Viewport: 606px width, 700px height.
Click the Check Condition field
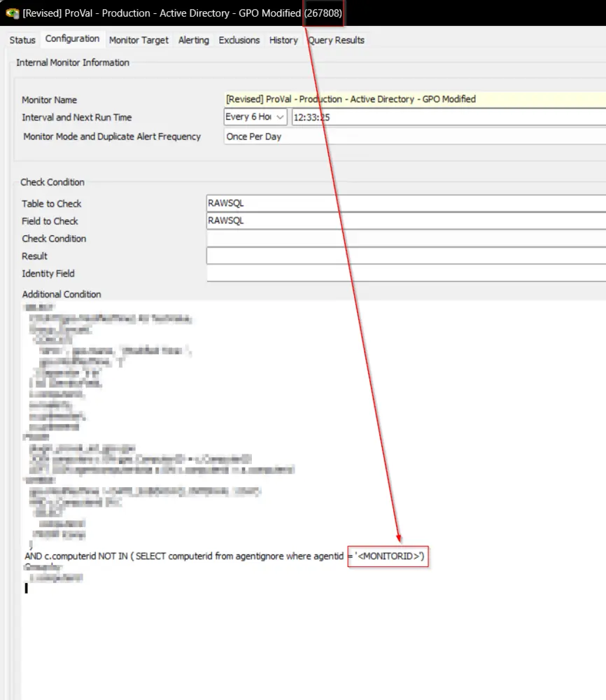pos(406,238)
